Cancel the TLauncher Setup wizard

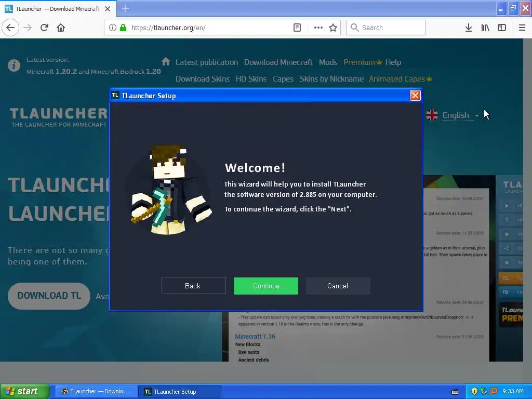pos(338,286)
